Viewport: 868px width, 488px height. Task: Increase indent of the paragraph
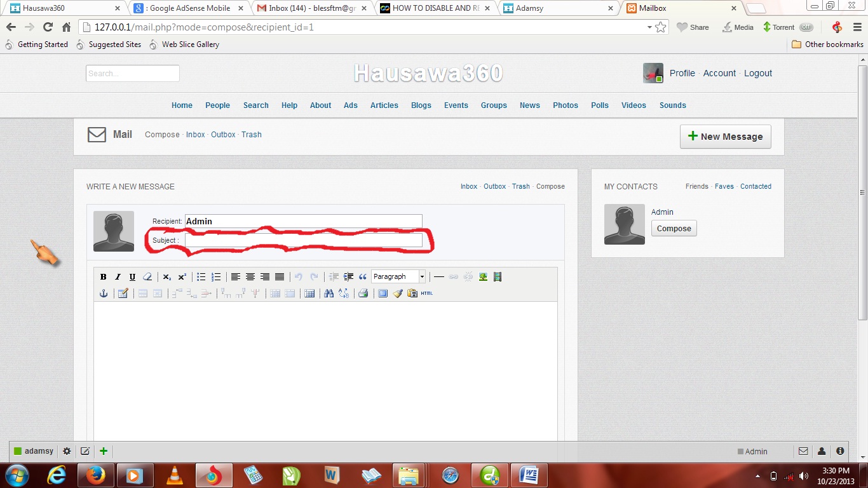(348, 277)
